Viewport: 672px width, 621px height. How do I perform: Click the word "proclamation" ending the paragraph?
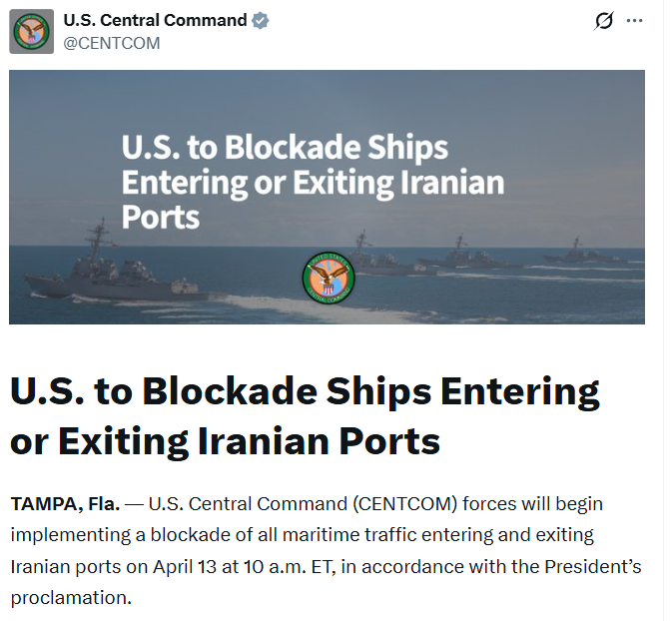coord(70,599)
